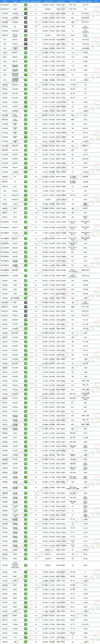The height and width of the screenshot is (644, 100).
Task: Click the ON diesel icon for Fiat Punto Van
Action: point(26,48)
